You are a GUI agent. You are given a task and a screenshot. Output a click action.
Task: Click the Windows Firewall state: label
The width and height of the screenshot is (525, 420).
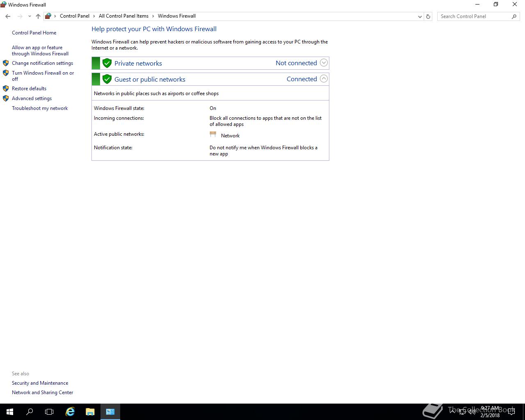[119, 108]
